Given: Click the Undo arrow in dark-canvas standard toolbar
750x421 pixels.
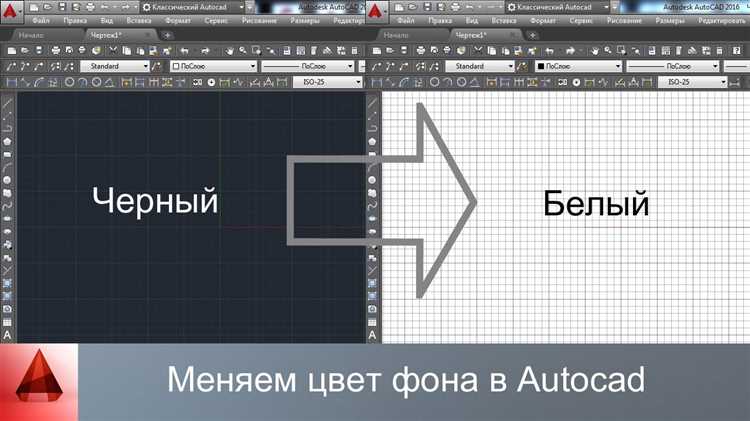Looking at the screenshot, I should (x=185, y=50).
